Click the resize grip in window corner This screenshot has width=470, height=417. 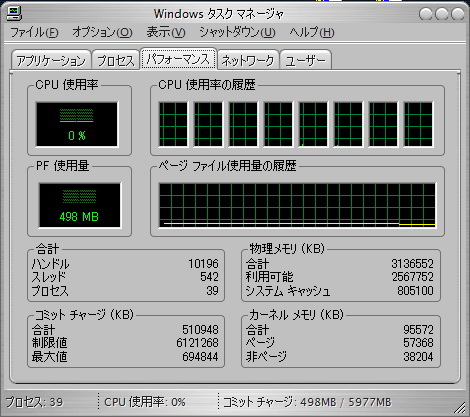461,408
